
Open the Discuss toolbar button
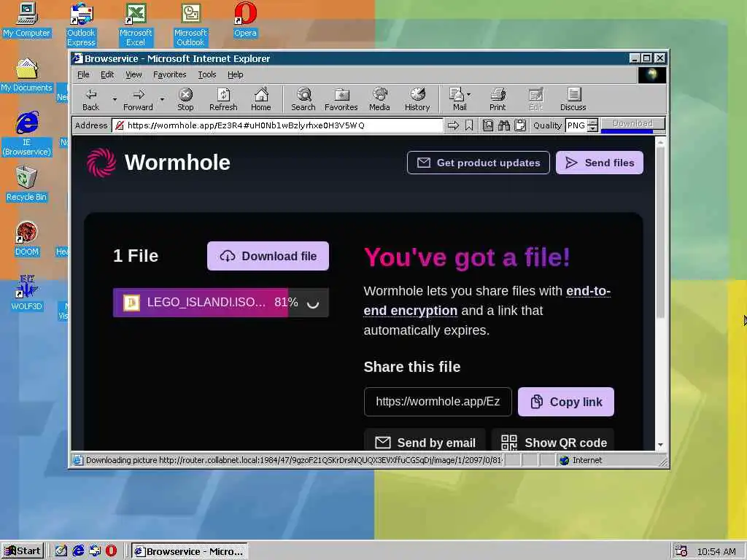(573, 99)
